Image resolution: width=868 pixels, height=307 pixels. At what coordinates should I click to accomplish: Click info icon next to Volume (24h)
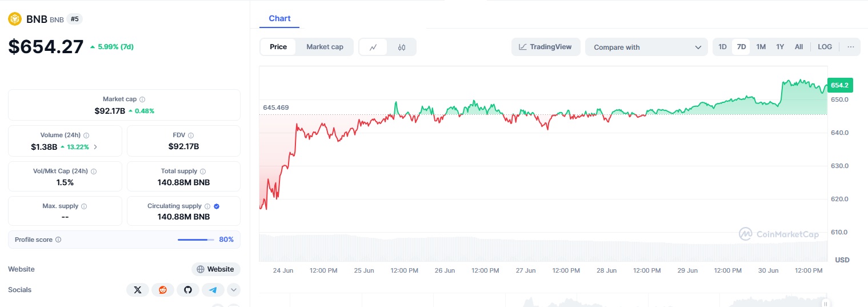(86, 135)
